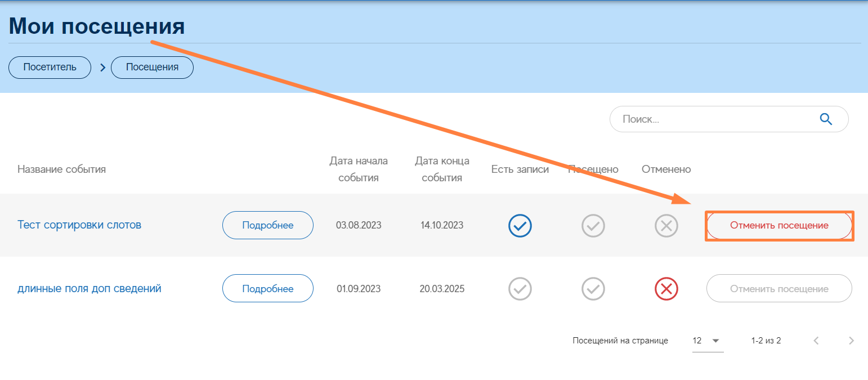Click blue 'Есть записи' checkmark for Тест сортировки слотов
This screenshot has height=380, width=868.
[x=520, y=226]
